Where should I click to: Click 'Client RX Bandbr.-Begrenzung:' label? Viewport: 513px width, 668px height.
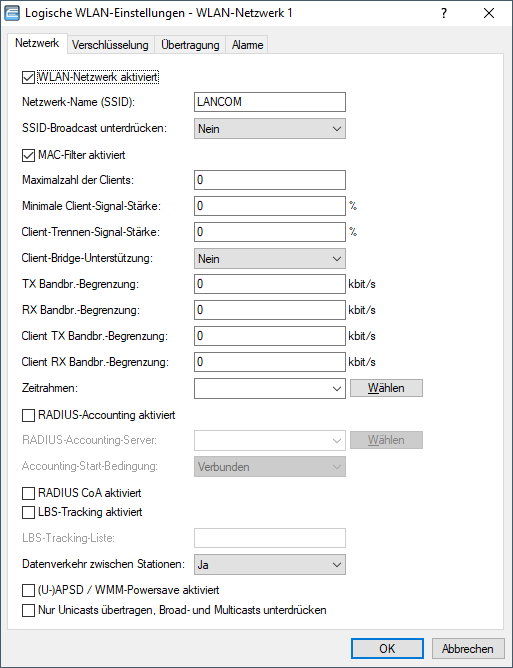tap(95, 362)
